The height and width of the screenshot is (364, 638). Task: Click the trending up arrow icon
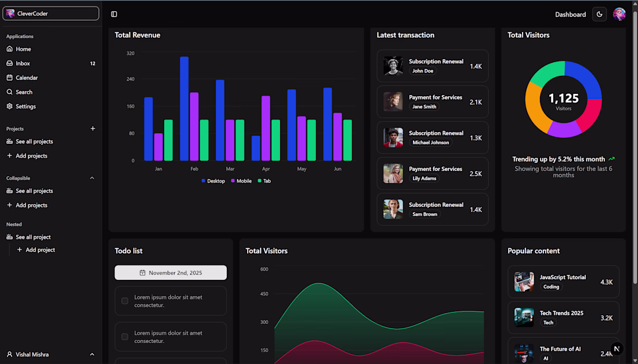[x=611, y=159]
